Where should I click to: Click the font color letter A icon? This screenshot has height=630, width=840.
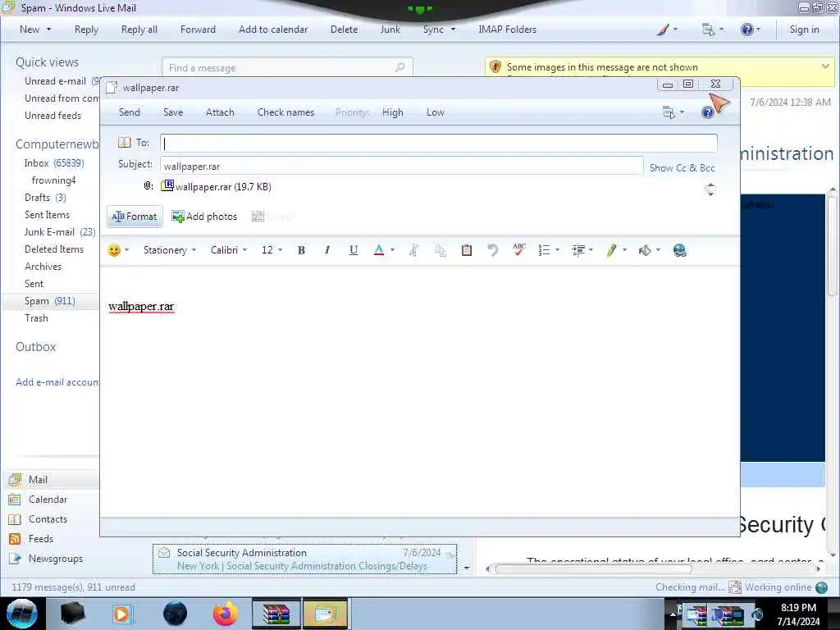379,250
